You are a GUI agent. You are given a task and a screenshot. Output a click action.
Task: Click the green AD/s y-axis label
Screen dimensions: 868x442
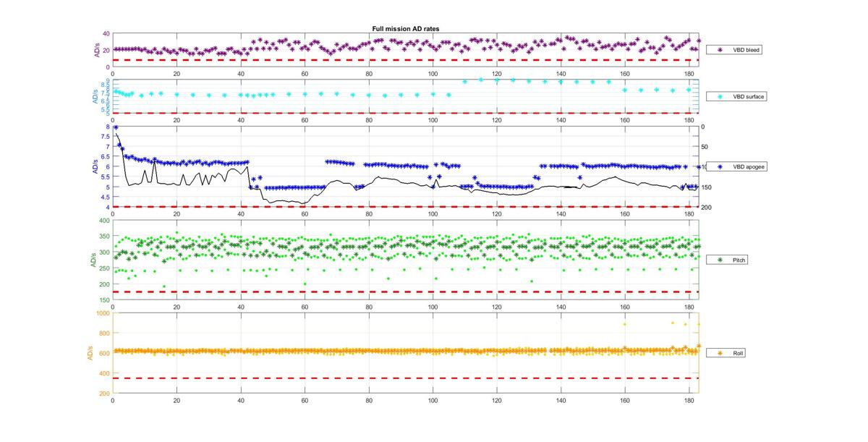94,260
